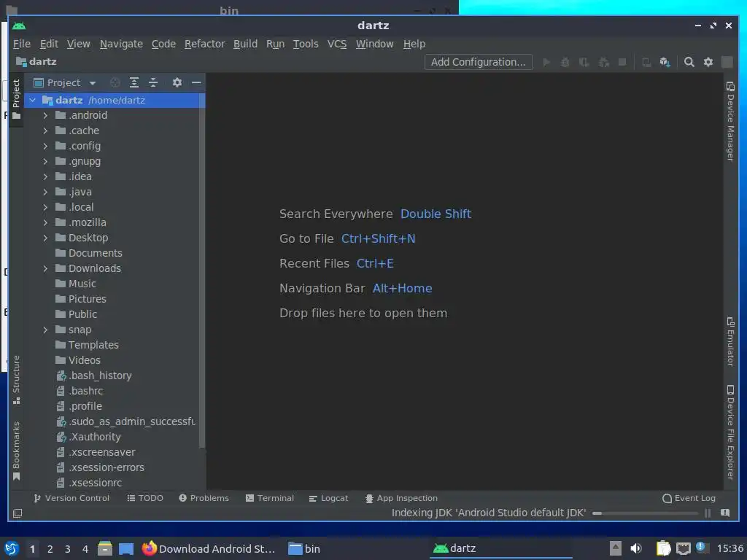Open the VCS menu
The height and width of the screenshot is (560, 747).
[x=337, y=44]
